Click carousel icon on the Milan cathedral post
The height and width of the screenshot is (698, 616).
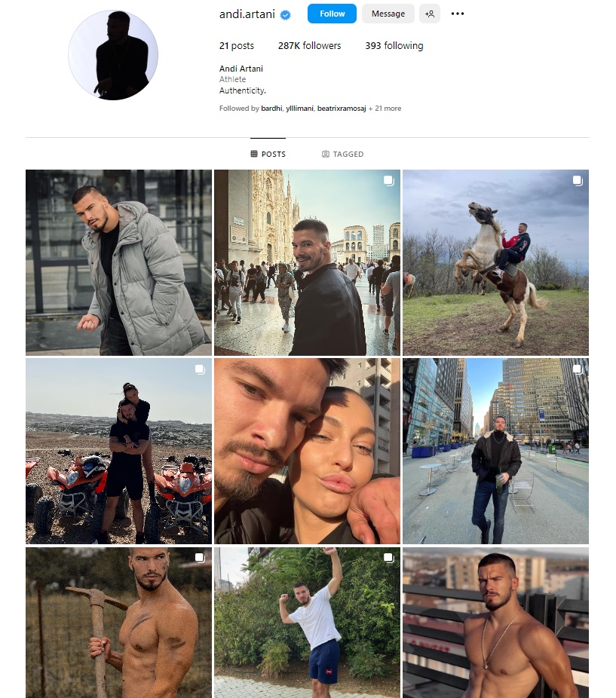389,180
